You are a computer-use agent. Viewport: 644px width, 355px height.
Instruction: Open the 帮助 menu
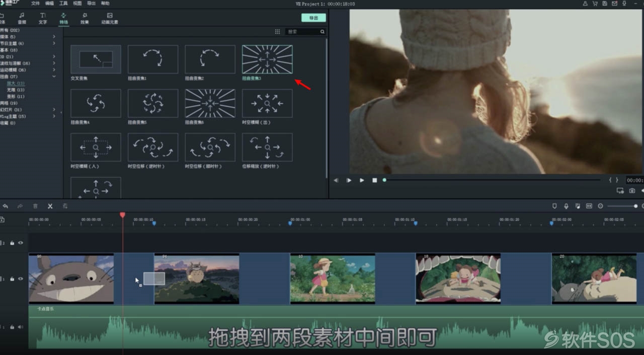(x=105, y=4)
